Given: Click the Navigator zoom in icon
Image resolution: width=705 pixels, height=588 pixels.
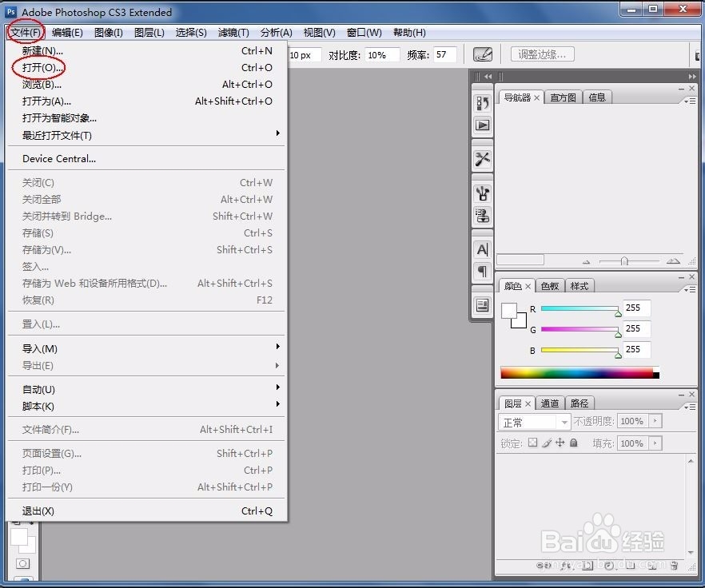Looking at the screenshot, I should [x=673, y=260].
